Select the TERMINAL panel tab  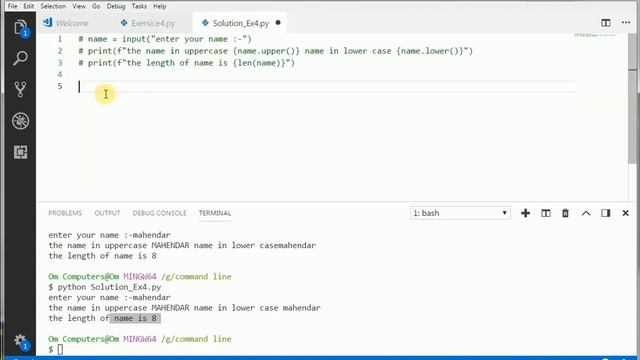point(215,213)
